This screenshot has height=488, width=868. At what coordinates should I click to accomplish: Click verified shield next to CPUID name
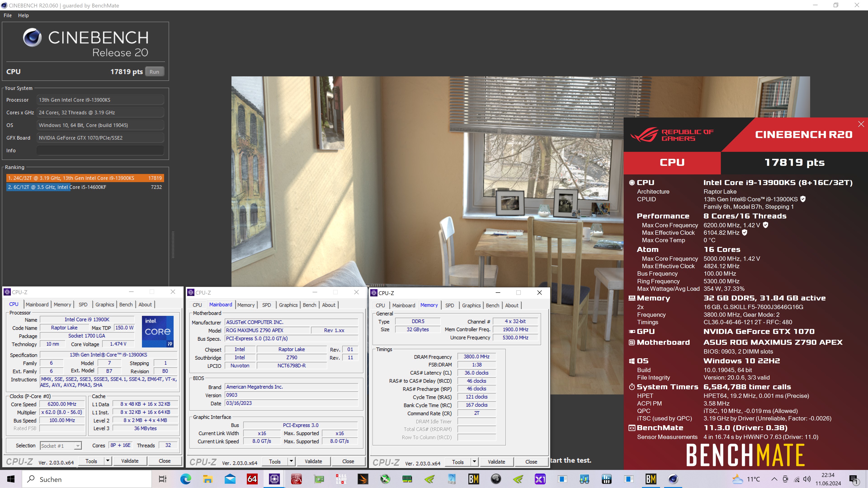tap(803, 199)
